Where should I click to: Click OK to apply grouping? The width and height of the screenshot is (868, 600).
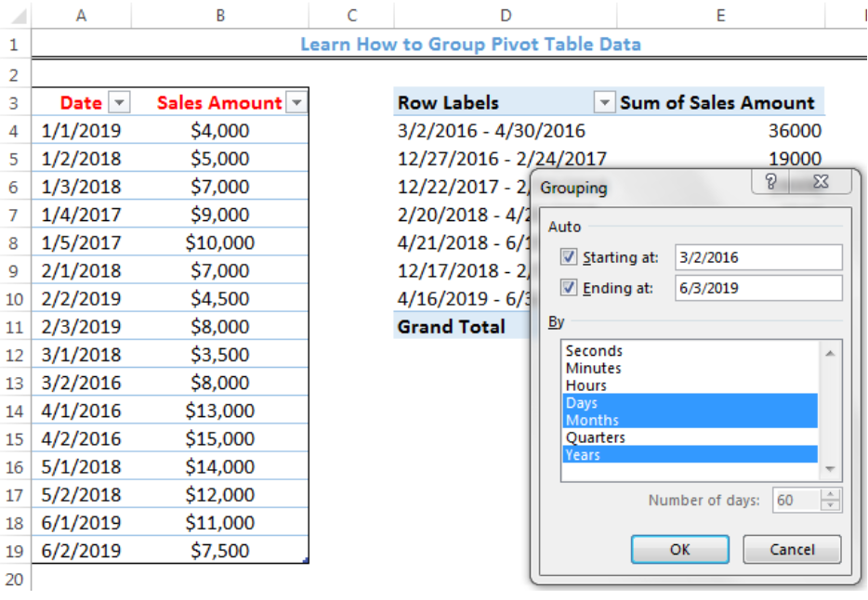click(x=679, y=549)
